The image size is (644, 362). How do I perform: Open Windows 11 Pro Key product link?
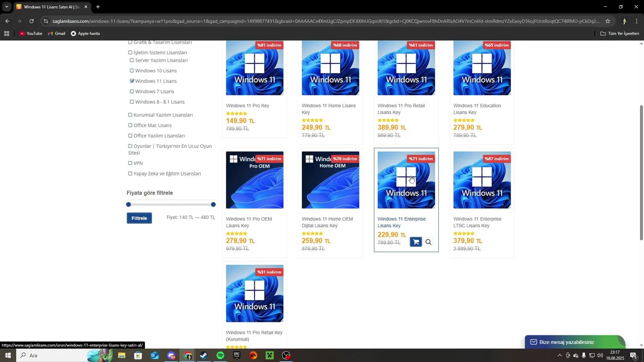[x=248, y=106]
